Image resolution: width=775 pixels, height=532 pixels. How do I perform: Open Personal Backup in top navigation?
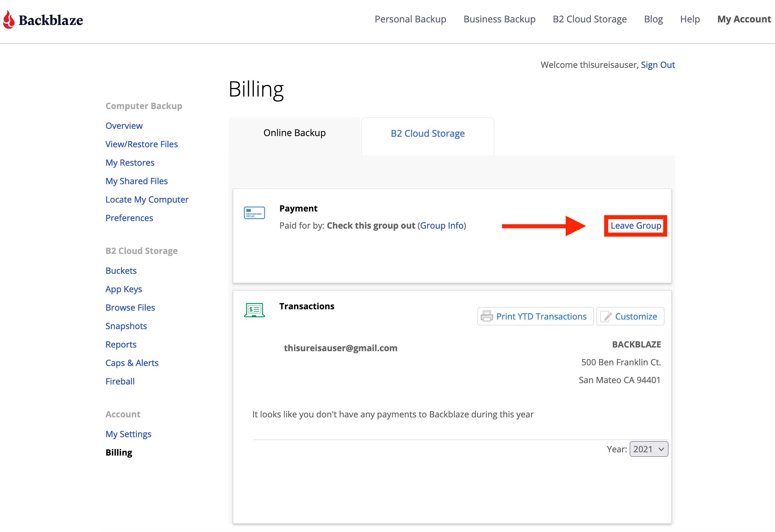coord(410,19)
